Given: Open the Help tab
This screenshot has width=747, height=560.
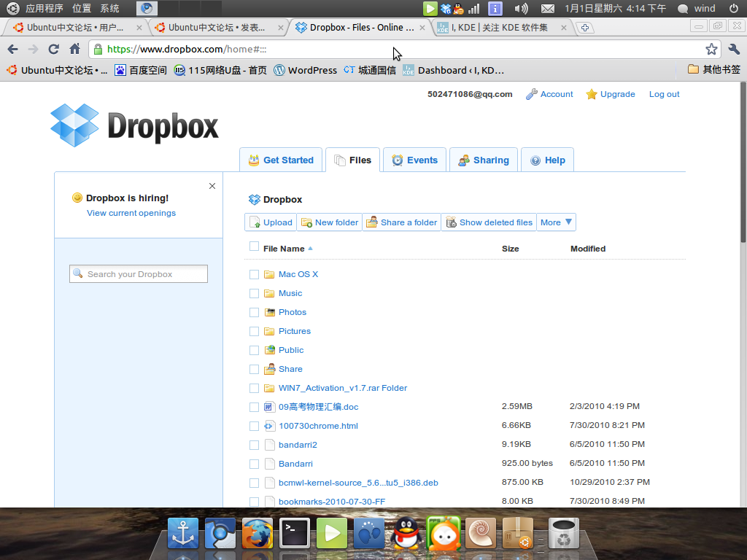Looking at the screenshot, I should point(547,160).
